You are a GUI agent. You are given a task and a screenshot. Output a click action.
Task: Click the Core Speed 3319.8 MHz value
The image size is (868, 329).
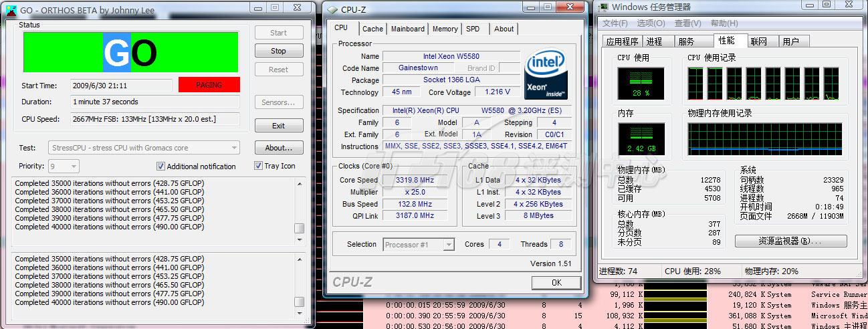click(x=415, y=180)
